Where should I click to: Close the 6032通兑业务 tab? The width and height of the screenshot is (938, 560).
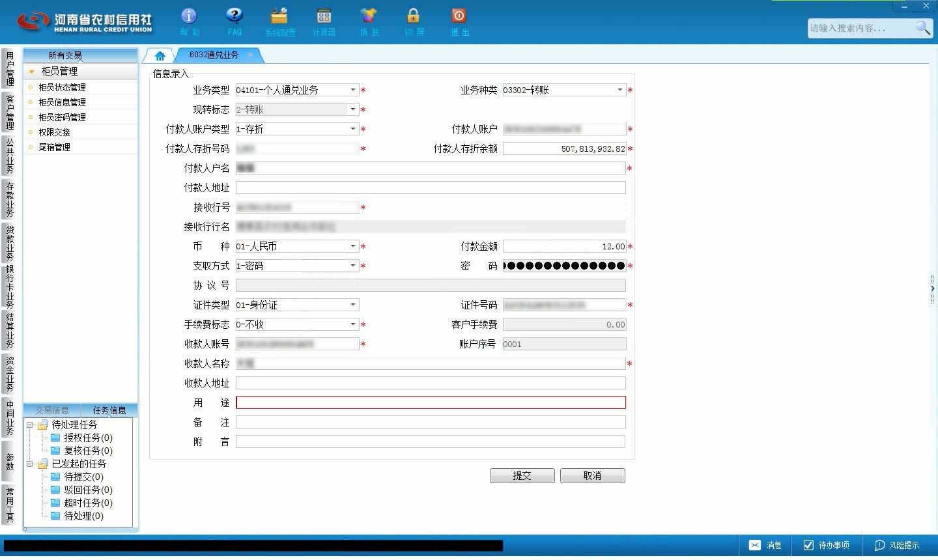(x=251, y=55)
